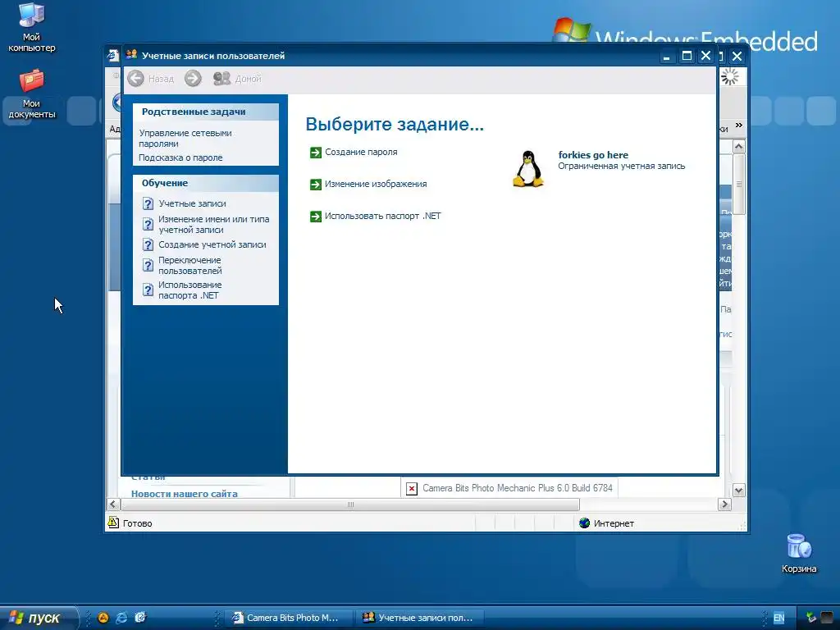
Task: Click the orange round quick launch icon
Action: click(103, 618)
